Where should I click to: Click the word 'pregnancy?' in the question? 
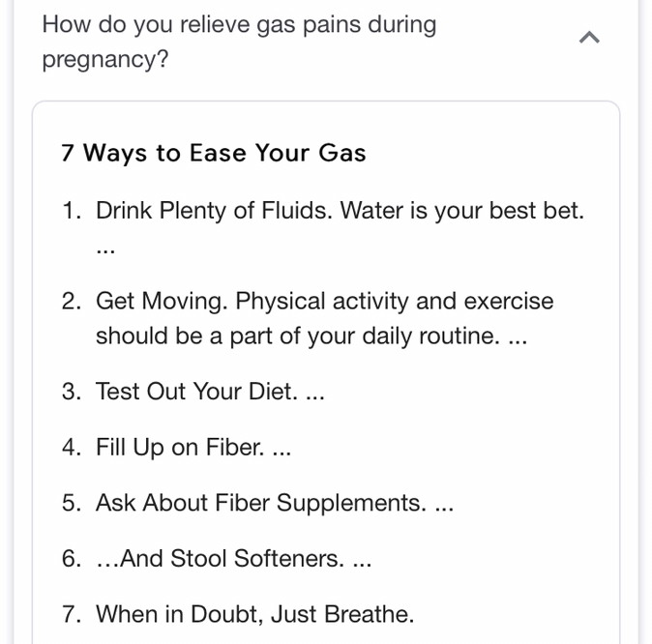tap(105, 59)
